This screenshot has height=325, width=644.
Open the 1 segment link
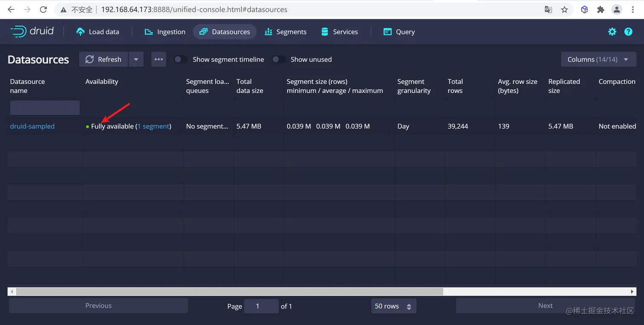click(x=153, y=126)
